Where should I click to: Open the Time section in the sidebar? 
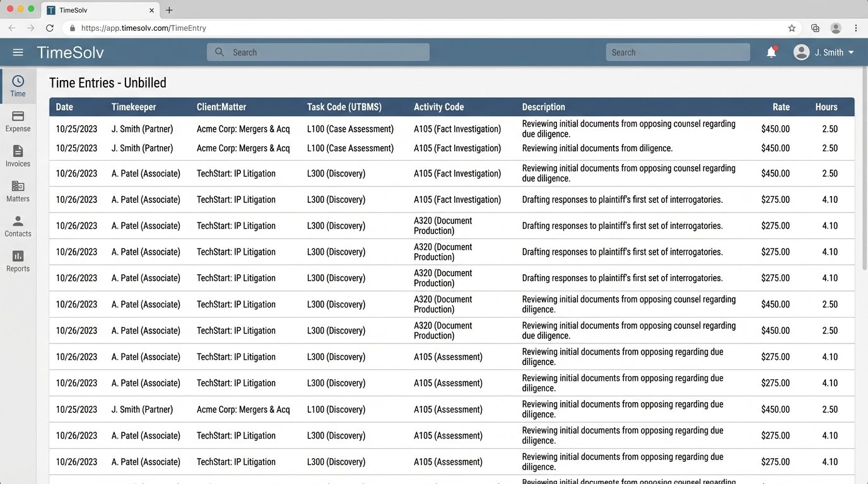[18, 86]
